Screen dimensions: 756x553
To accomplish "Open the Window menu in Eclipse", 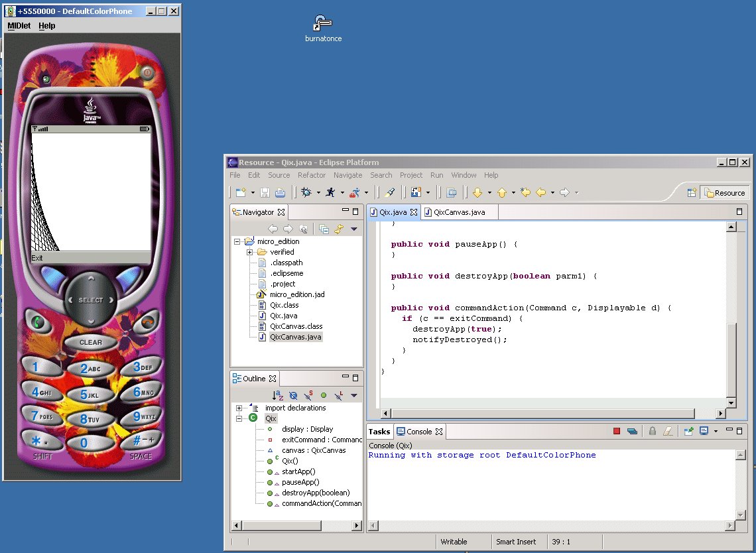I will click(x=464, y=175).
